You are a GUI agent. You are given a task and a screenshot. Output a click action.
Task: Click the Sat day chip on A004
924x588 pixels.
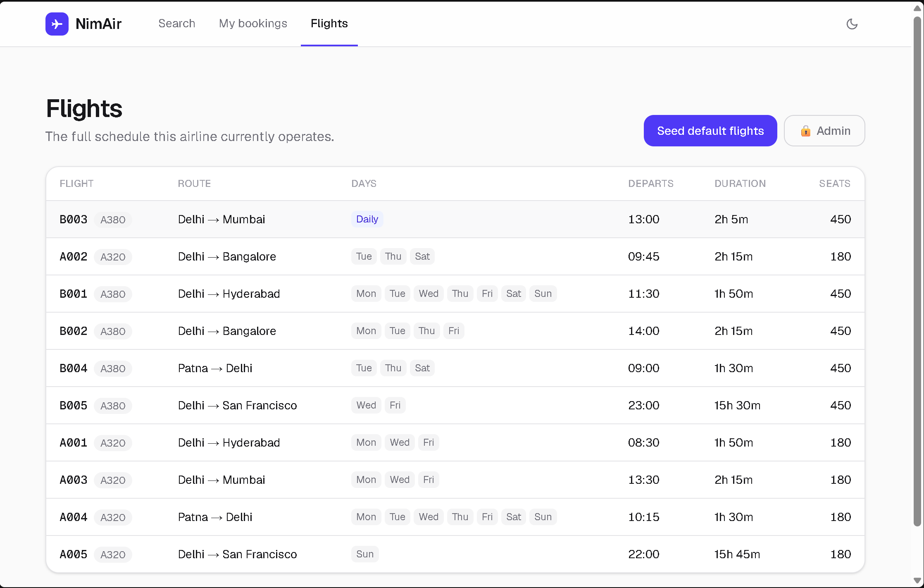[513, 517]
